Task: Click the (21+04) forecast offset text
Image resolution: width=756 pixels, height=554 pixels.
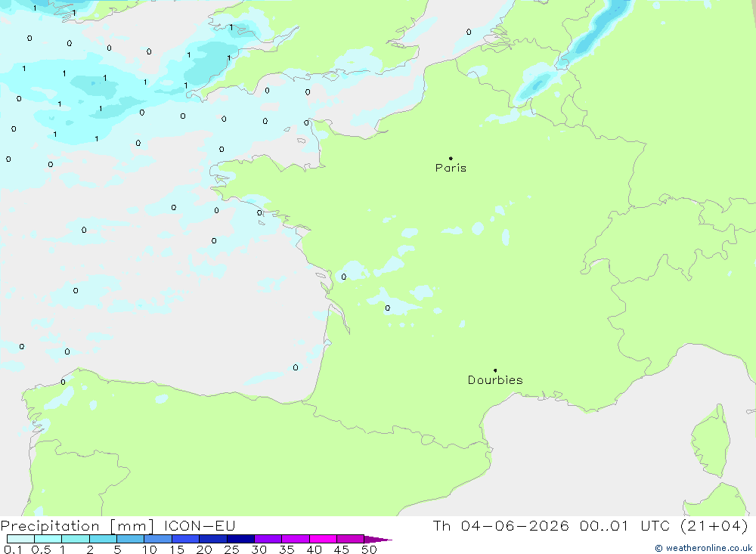Action: coord(714,526)
